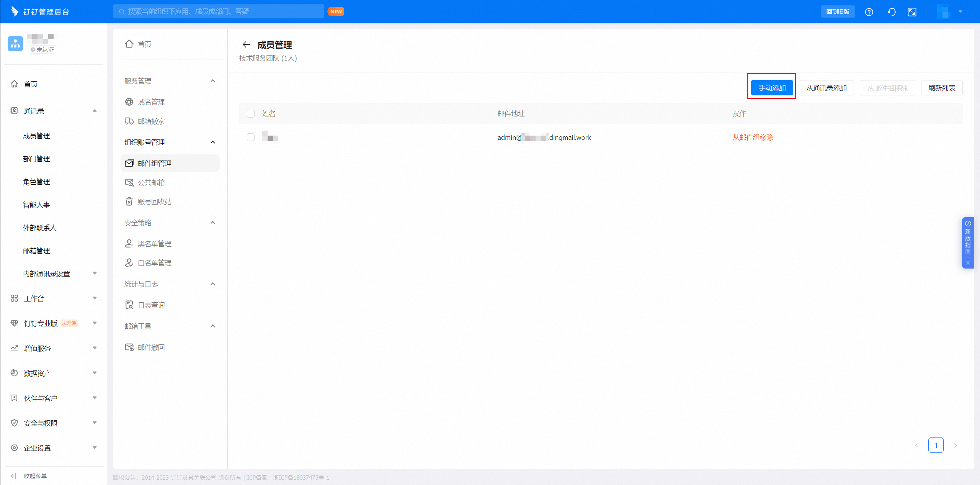The width and height of the screenshot is (980, 485).
Task: Click the 黑名单管理 person icon
Action: pyautogui.click(x=129, y=244)
